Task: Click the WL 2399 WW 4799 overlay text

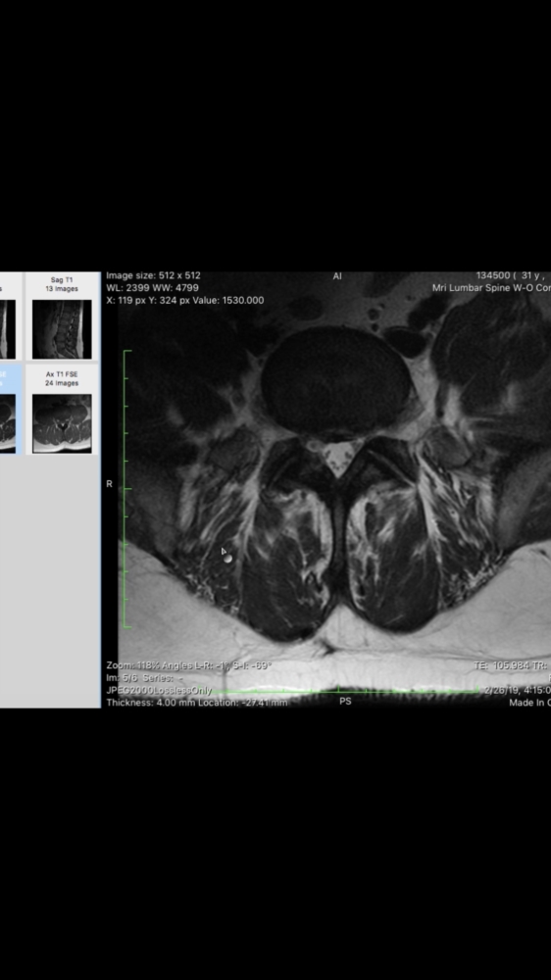Action: pyautogui.click(x=153, y=288)
